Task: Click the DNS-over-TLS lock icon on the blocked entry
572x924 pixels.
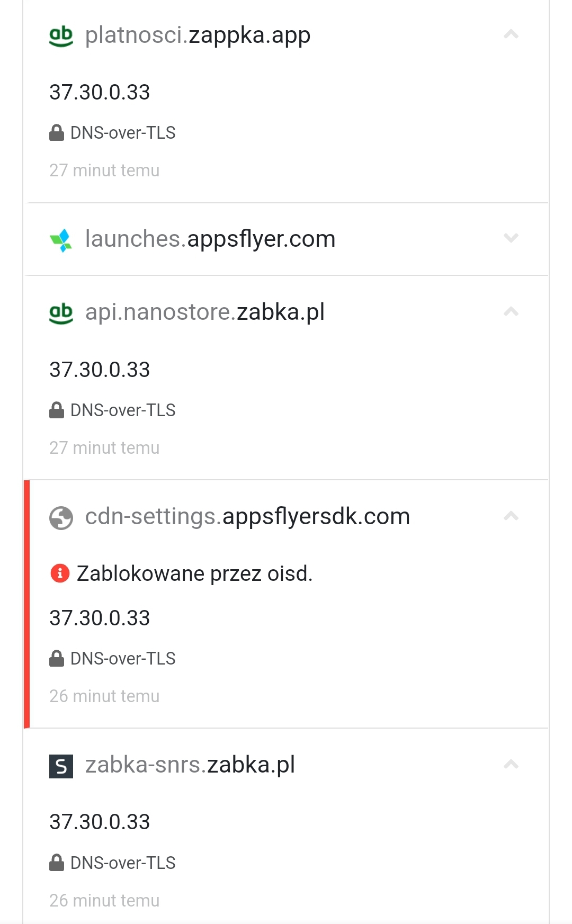Action: [x=56, y=658]
